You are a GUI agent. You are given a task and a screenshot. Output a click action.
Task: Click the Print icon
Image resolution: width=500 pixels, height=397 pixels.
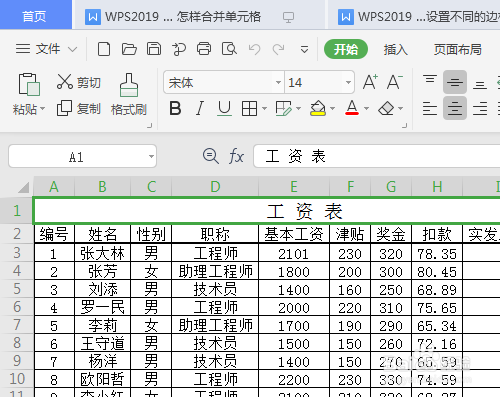pos(204,49)
